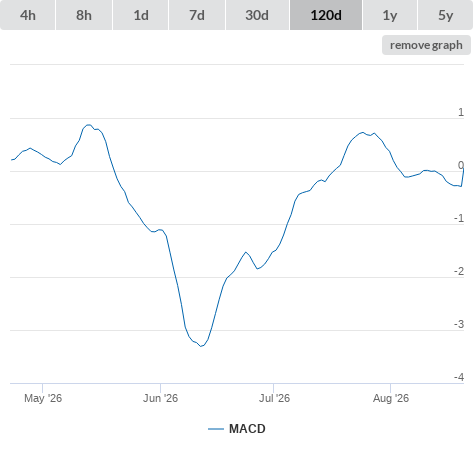The width and height of the screenshot is (474, 455).
Task: Click the MACD peak in late July
Action: [x=363, y=132]
